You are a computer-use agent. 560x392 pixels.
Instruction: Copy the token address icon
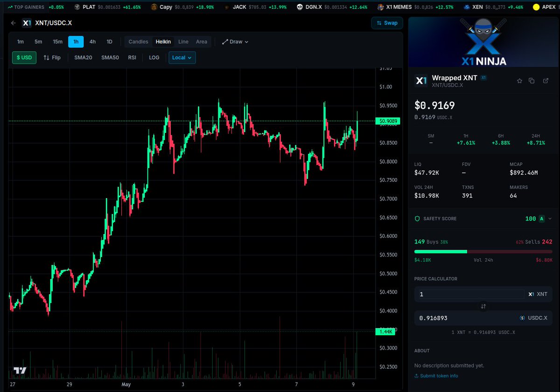click(532, 81)
